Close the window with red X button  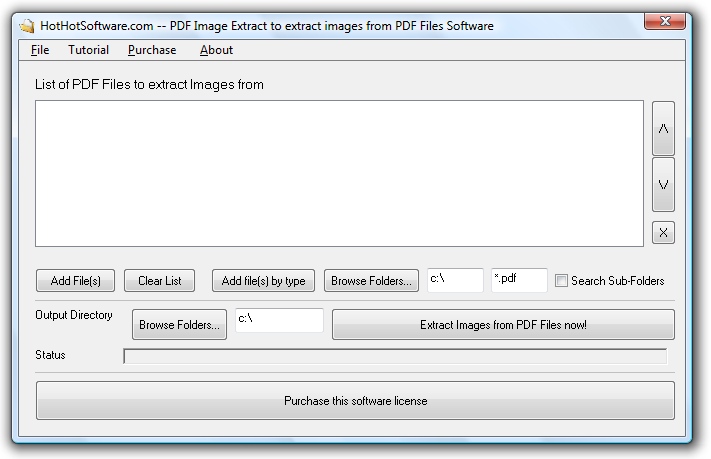point(665,21)
